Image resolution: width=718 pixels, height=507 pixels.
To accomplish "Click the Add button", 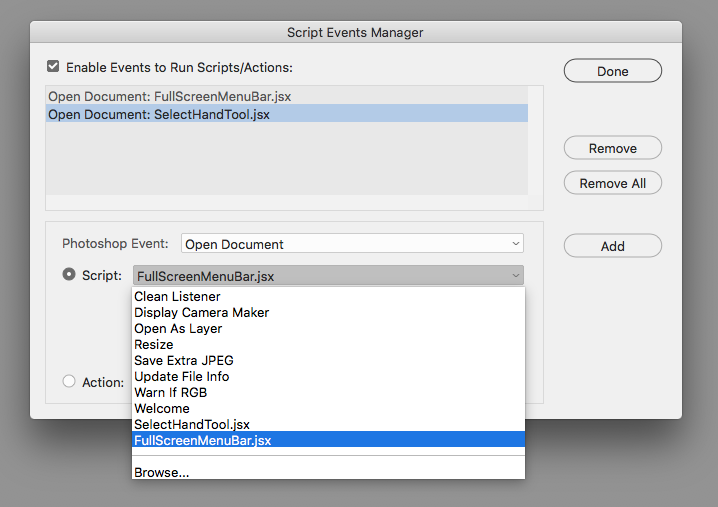I will (x=612, y=246).
